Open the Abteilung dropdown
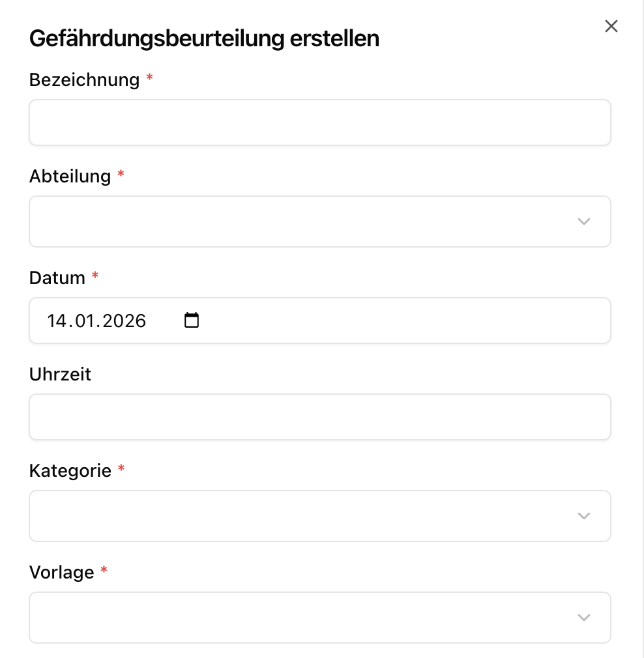Viewport: 644px width, 658px height. coord(319,222)
